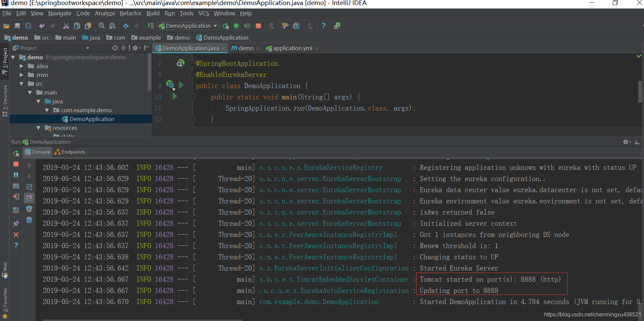Clear console with trash icon
This screenshot has height=321, width=644.
(29, 220)
